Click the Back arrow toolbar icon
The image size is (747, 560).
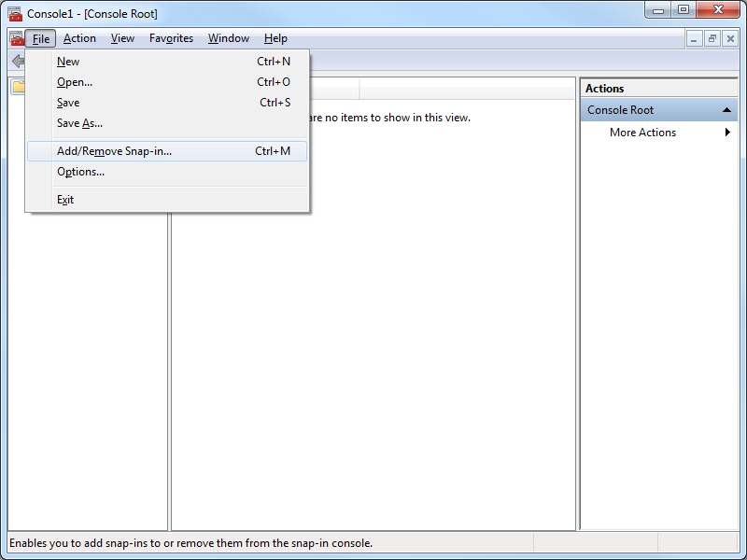17,61
